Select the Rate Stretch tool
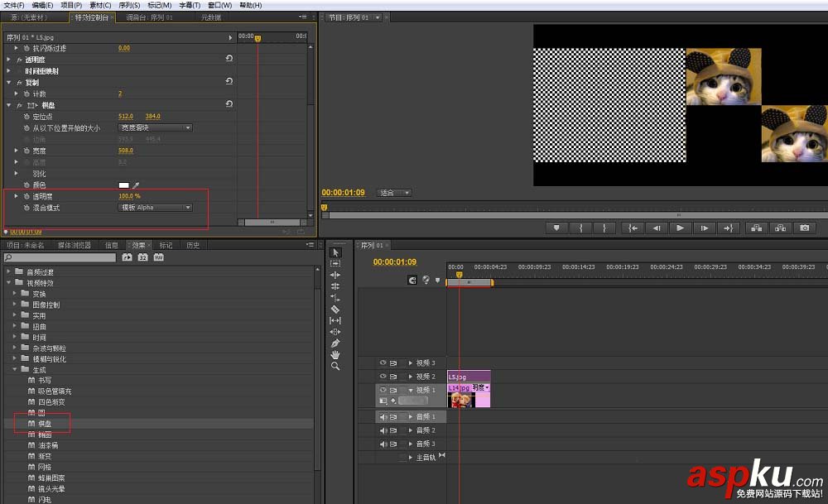 click(x=335, y=298)
